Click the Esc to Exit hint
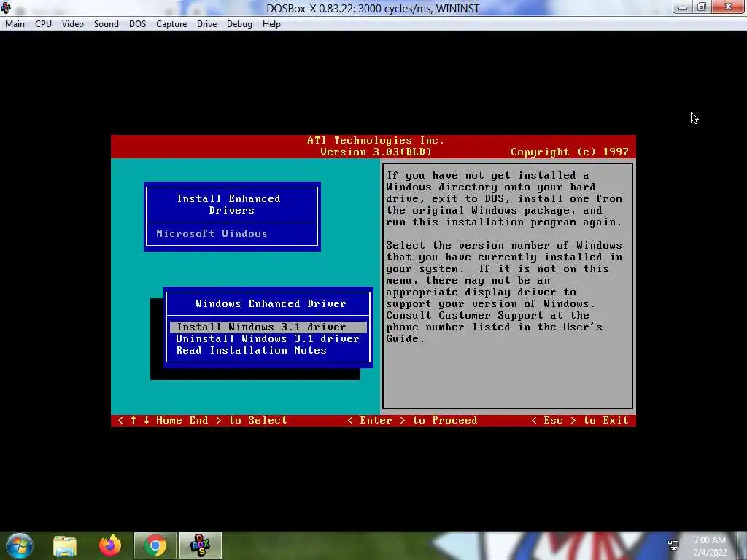The height and width of the screenshot is (560, 747). [580, 421]
